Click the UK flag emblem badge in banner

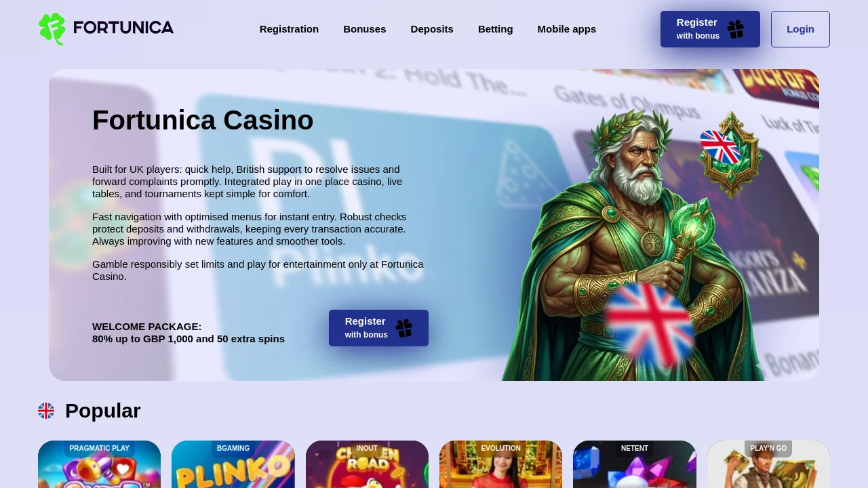click(730, 155)
